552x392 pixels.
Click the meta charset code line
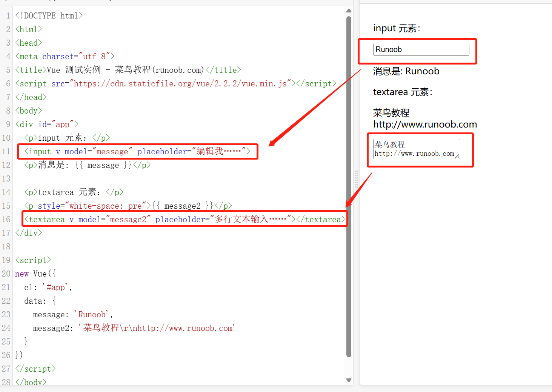[x=65, y=57]
